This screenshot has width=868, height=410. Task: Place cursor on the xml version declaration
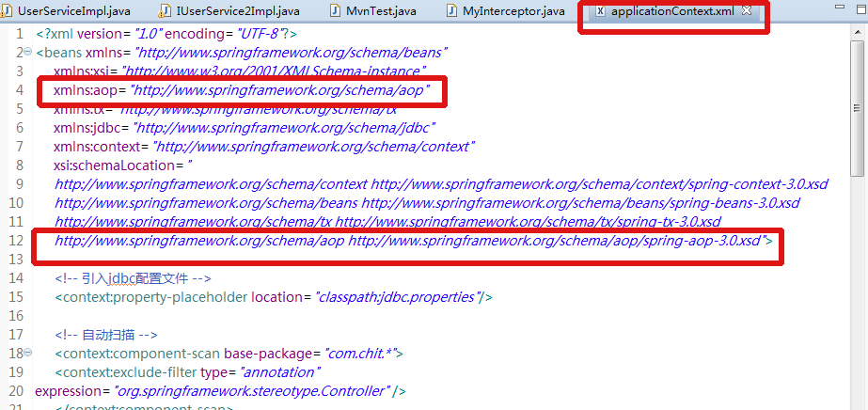pos(166,34)
